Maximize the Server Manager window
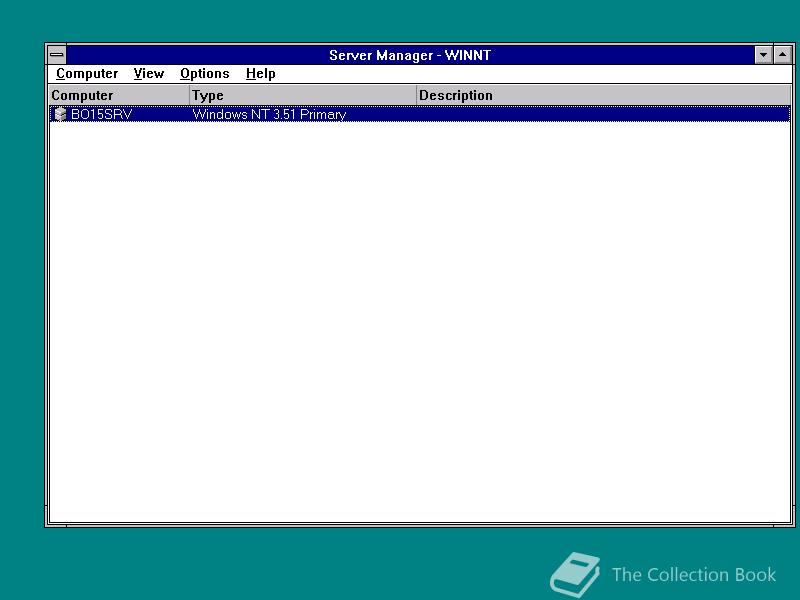 coord(783,55)
